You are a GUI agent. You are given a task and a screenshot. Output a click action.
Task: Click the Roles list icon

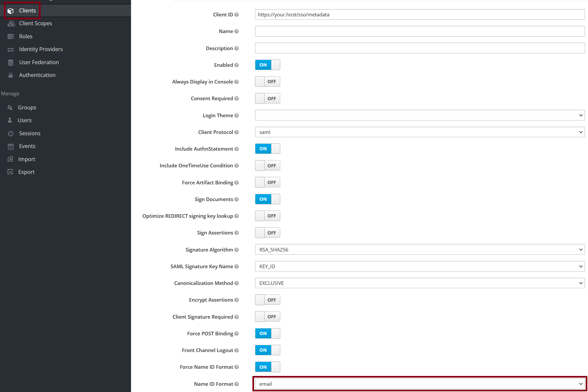click(10, 36)
